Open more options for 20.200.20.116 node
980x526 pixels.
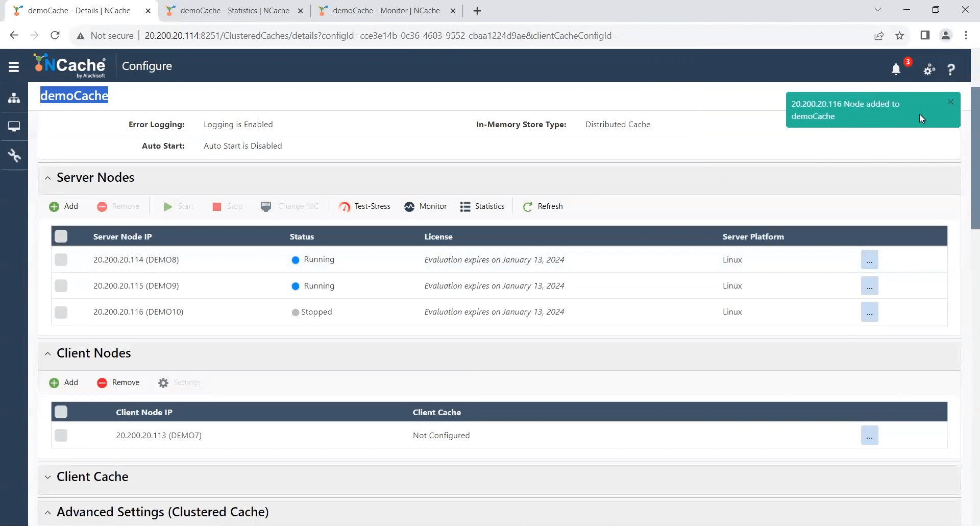click(x=869, y=312)
